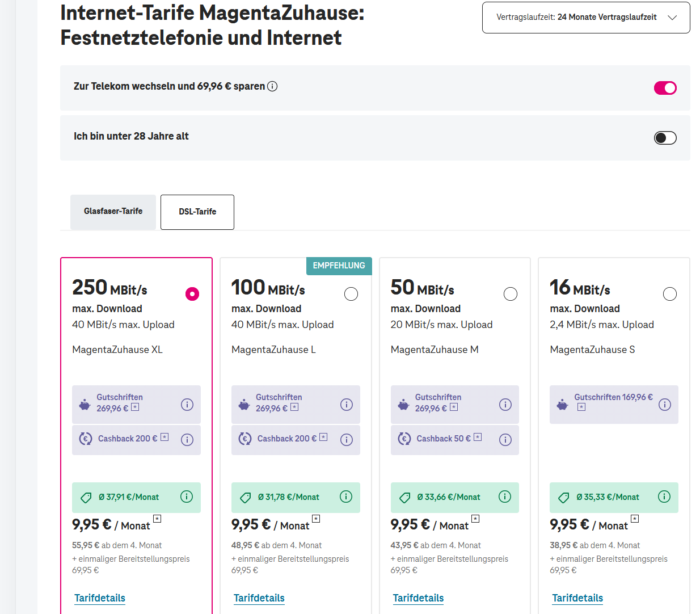Click footnote asterisk under Gutschriften 169,96 €
Viewport: 700px width, 614px height.
tap(581, 407)
